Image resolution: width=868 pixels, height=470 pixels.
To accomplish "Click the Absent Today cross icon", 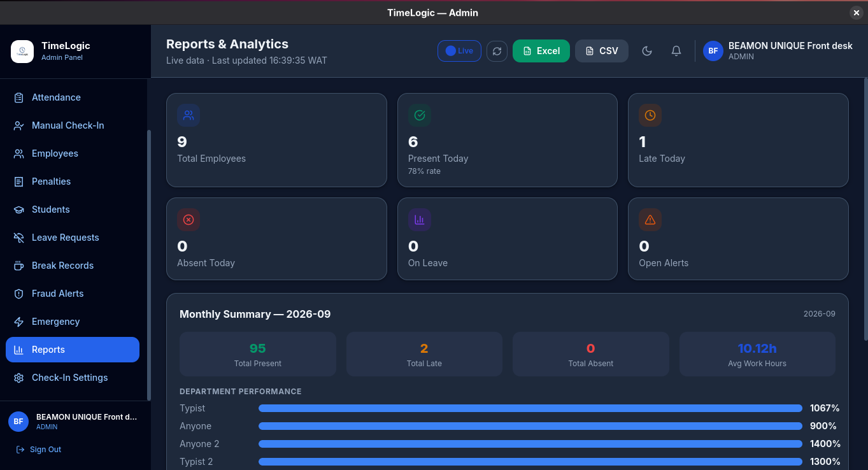I will (189, 220).
